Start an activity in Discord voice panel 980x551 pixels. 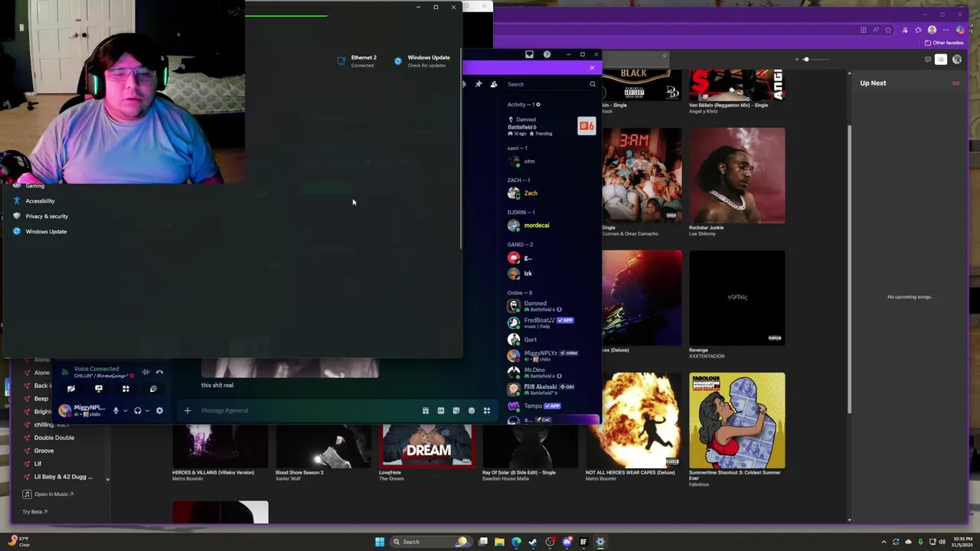point(126,389)
